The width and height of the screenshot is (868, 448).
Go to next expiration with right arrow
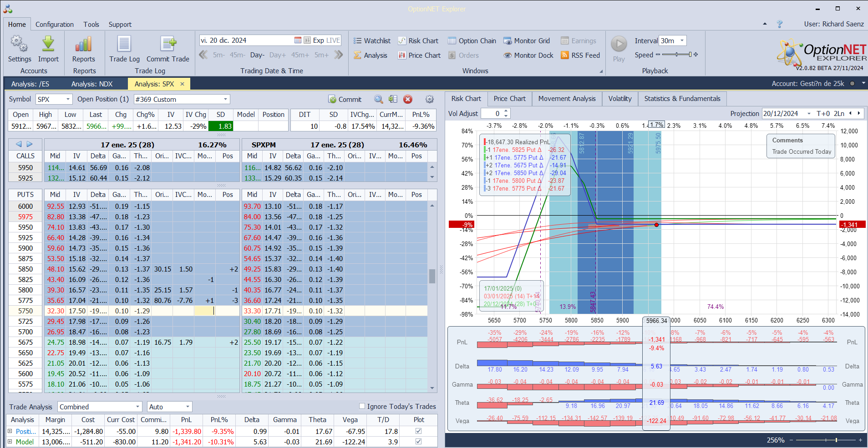[x=30, y=144]
